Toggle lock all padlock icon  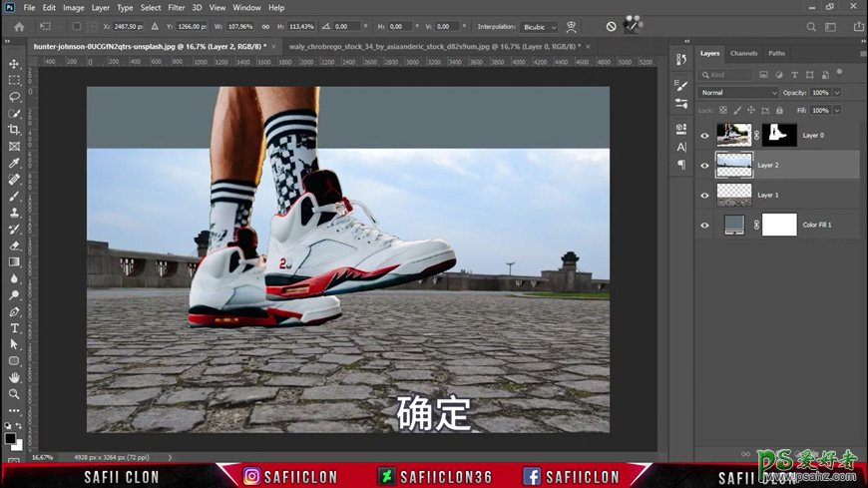(x=779, y=110)
